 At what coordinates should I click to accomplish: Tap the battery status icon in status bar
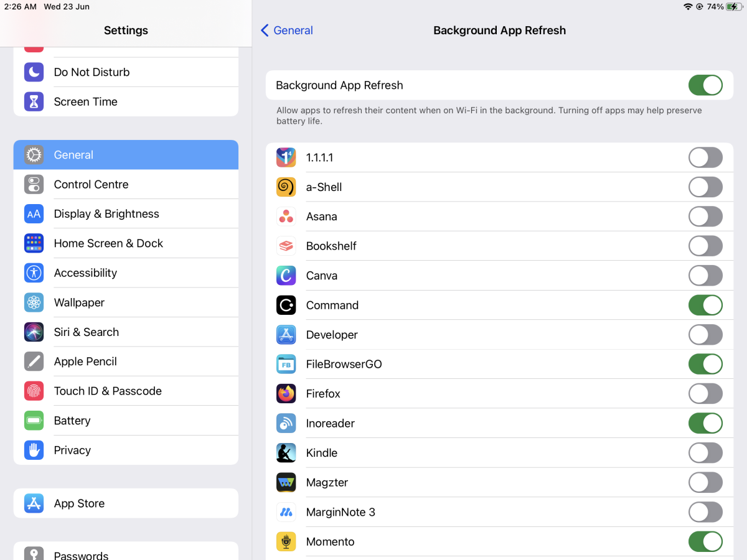coord(734,7)
